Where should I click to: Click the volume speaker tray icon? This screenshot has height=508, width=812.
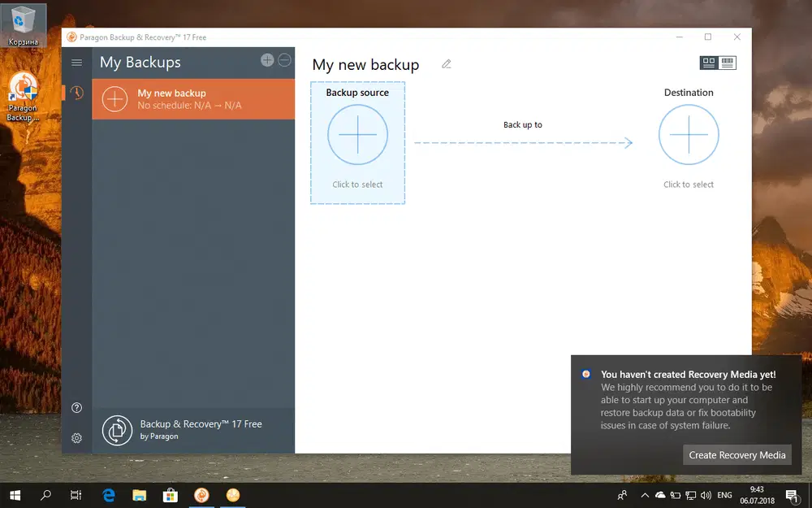(706, 496)
